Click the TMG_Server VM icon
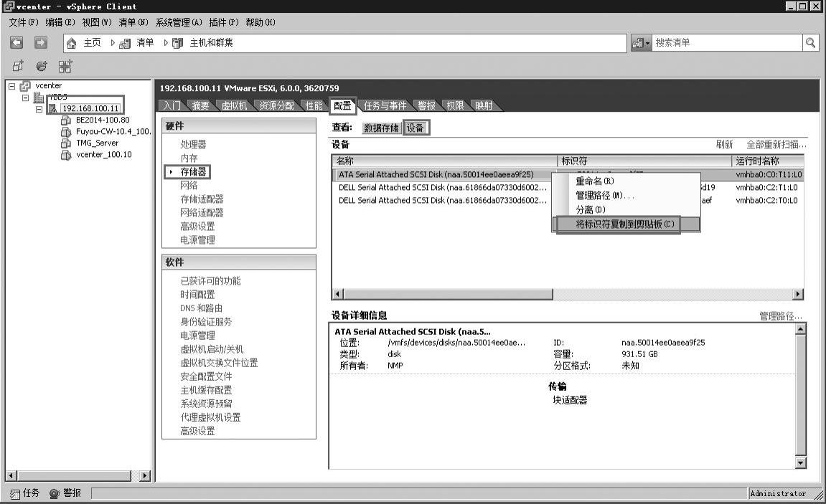826x504 pixels. click(x=66, y=143)
